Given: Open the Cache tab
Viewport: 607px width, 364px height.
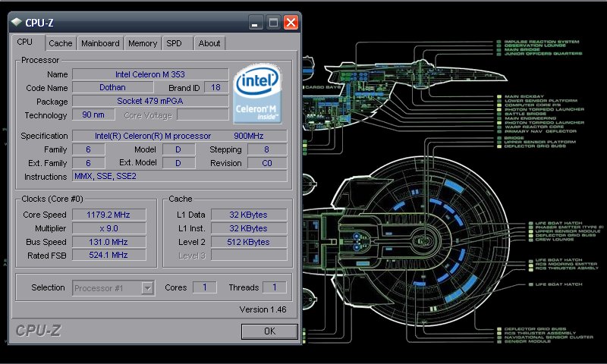Looking at the screenshot, I should (x=61, y=43).
